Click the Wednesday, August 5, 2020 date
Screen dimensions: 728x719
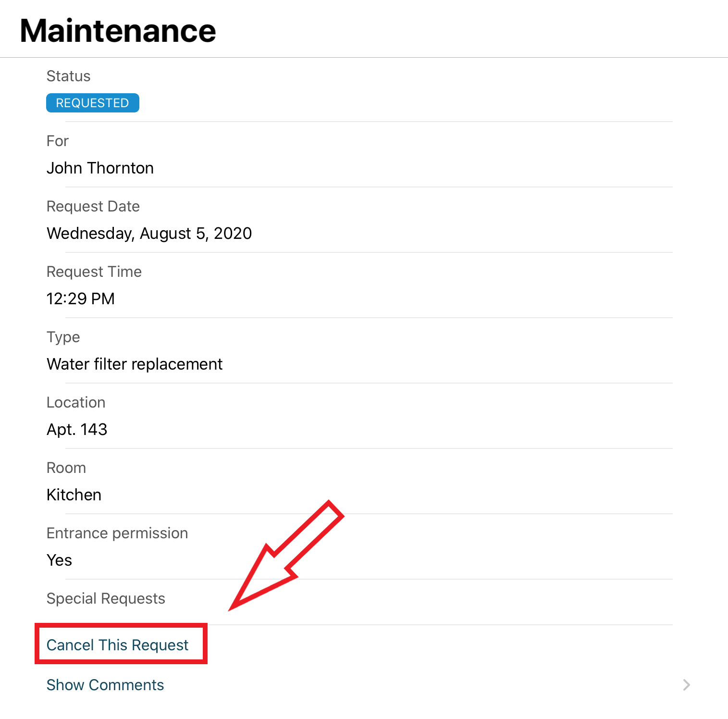[x=149, y=233]
